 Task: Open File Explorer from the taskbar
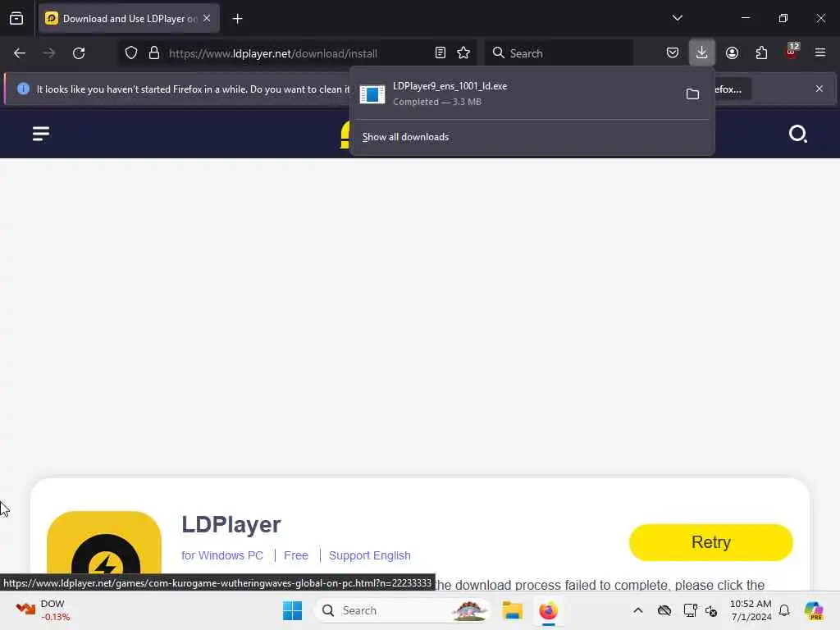512,610
